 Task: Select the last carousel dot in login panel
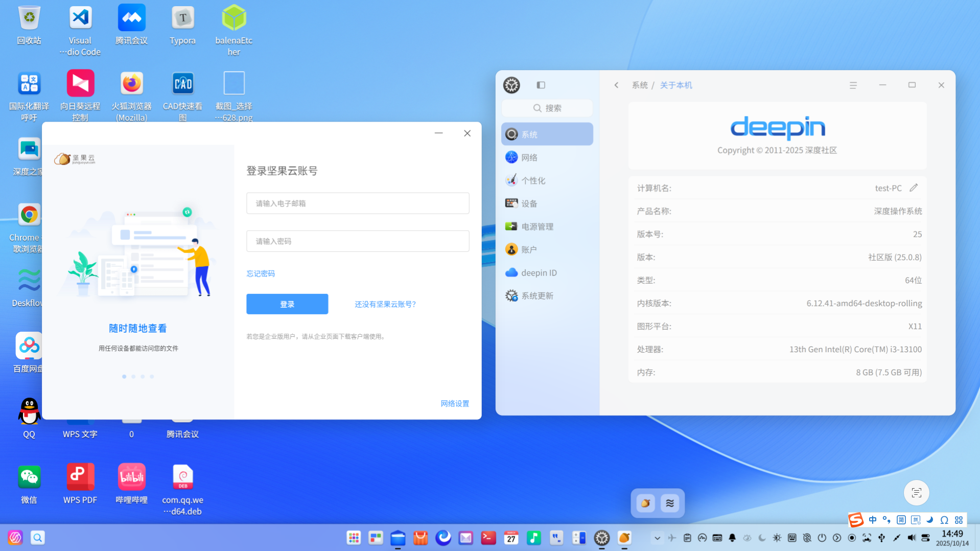click(152, 377)
